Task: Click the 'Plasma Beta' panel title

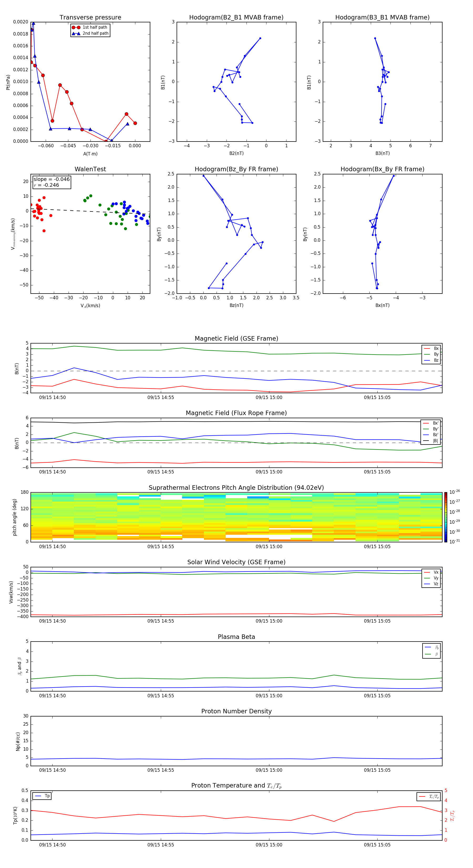Action: pos(236,637)
